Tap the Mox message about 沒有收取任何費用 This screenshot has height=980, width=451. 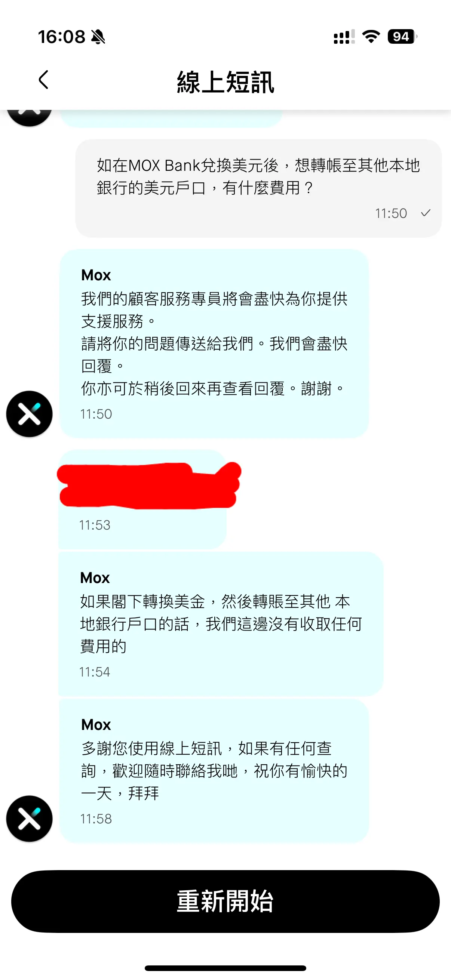[221, 624]
